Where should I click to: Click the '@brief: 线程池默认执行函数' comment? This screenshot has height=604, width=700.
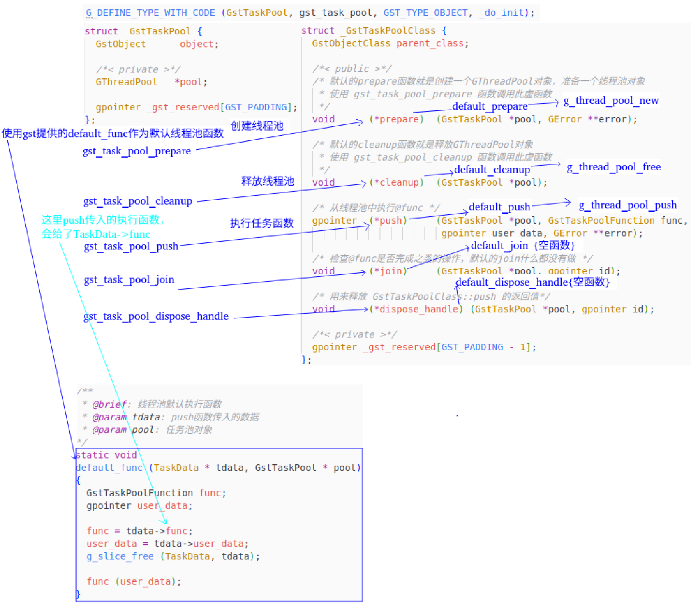tap(157, 404)
